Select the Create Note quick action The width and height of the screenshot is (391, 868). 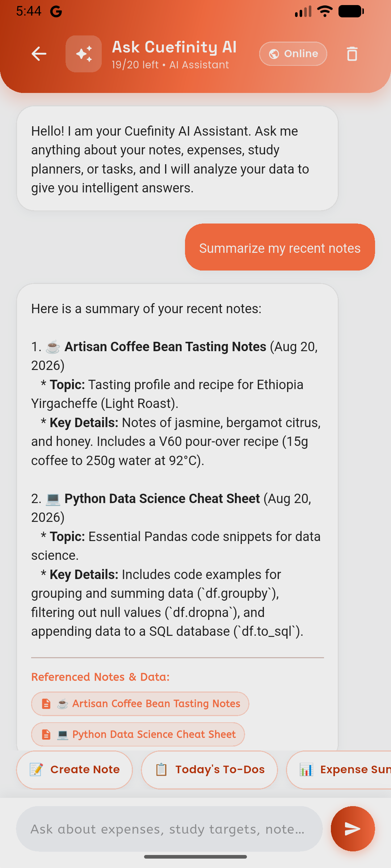(x=75, y=770)
